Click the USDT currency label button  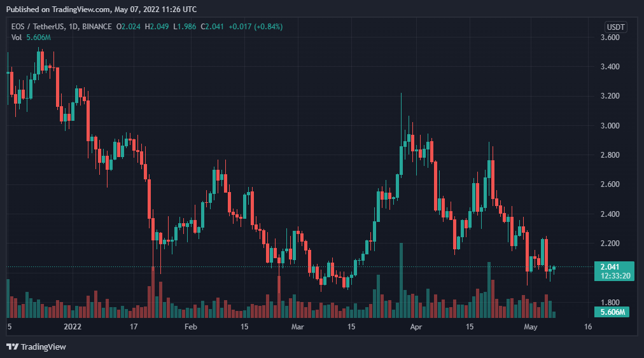[x=615, y=27]
